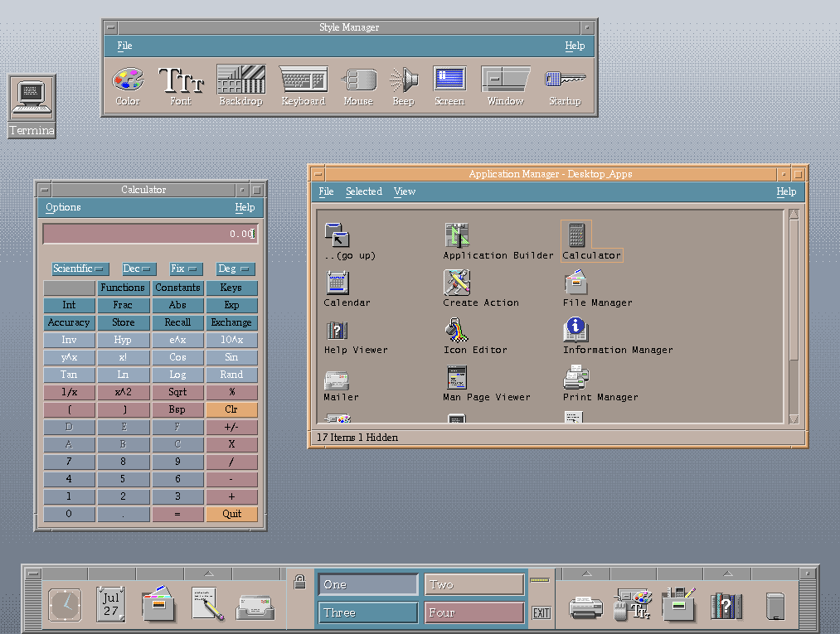Click the Application Manager vertical scrollbar
Image resolution: width=840 pixels, height=634 pixels.
tap(794, 290)
